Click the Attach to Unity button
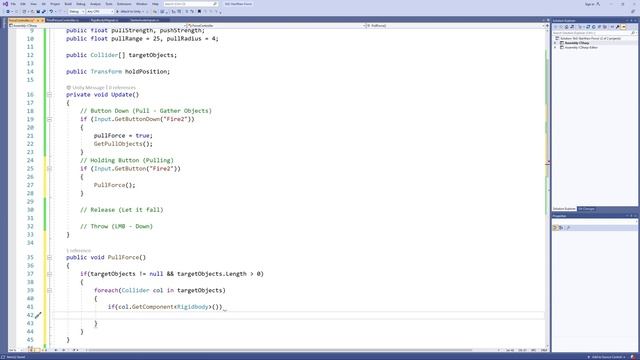 tap(130, 11)
